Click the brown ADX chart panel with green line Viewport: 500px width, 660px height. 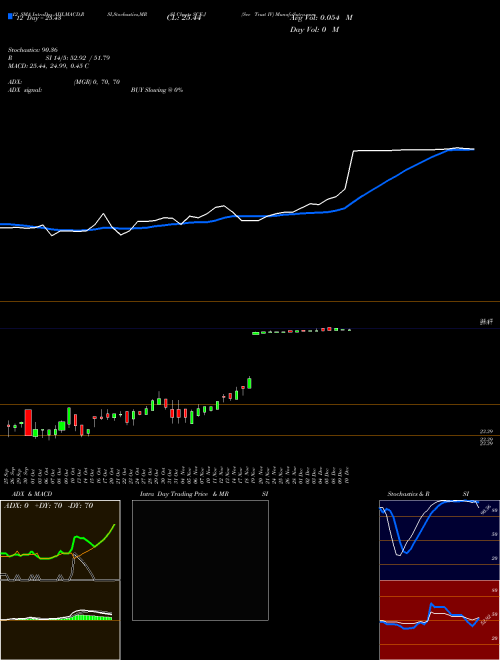click(x=60, y=540)
